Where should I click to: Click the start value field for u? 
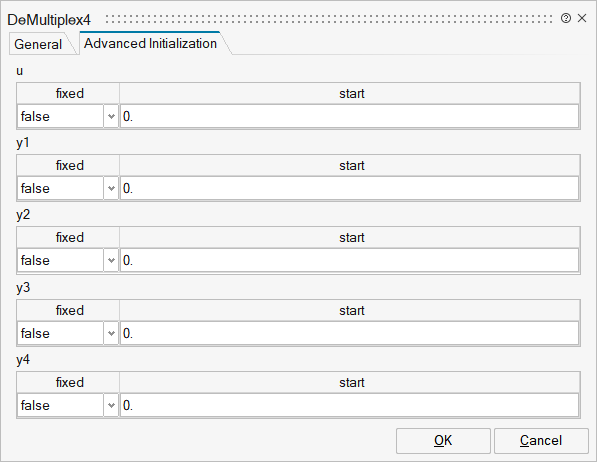pyautogui.click(x=350, y=117)
